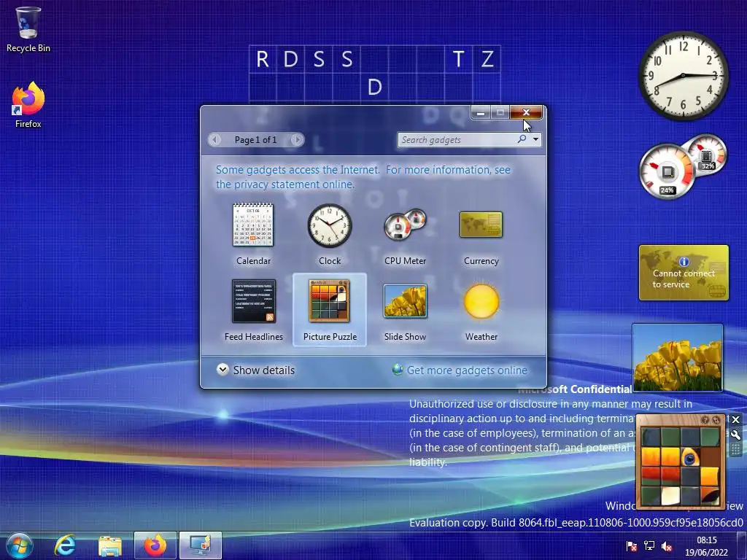Open the Get more gadgets online link

pyautogui.click(x=460, y=370)
